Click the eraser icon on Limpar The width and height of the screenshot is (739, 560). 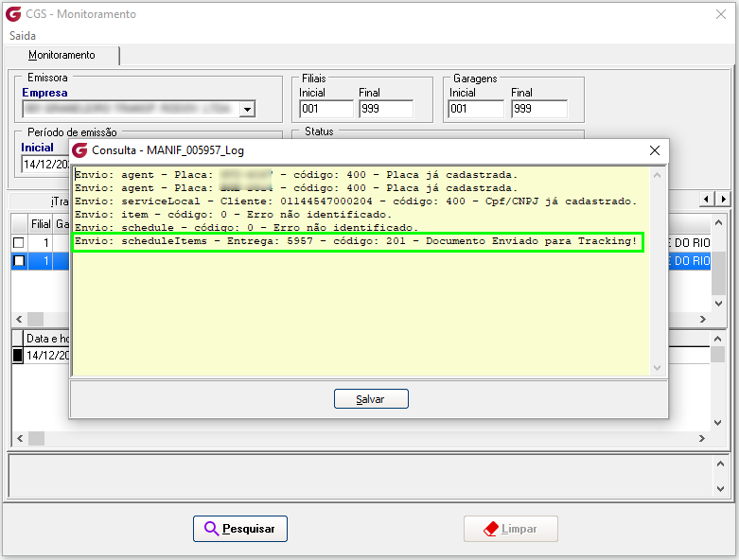pyautogui.click(x=491, y=529)
